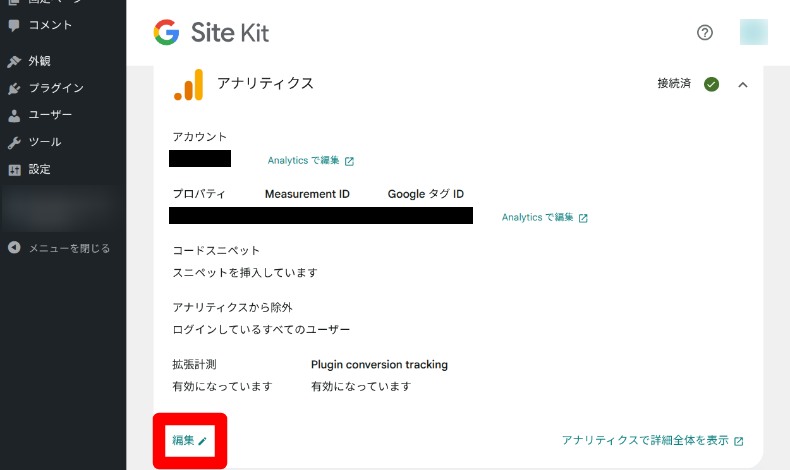Screen dimensions: 790x470
Task: Open the 設定 settings icon
Action: (14, 169)
